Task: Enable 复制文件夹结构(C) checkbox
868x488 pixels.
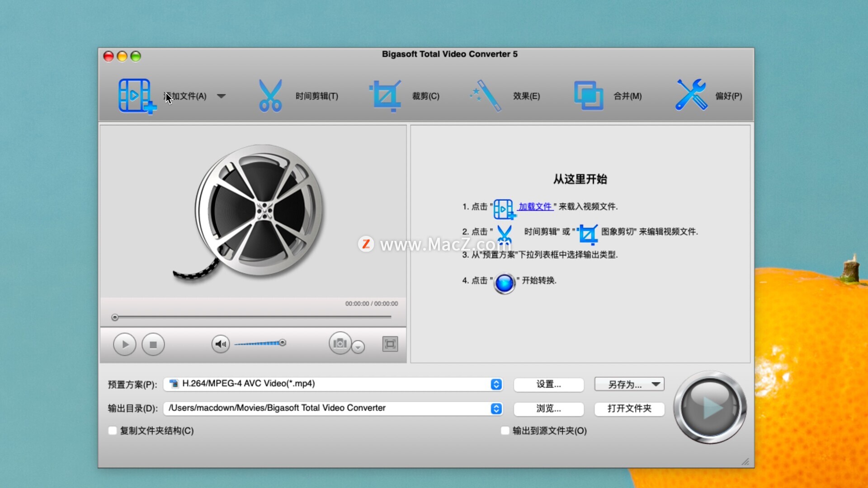Action: [113, 431]
